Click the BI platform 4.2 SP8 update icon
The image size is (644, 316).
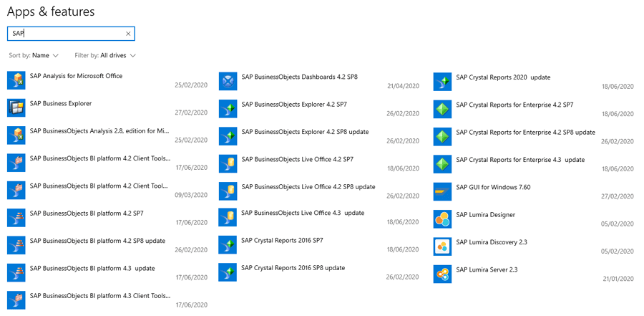click(x=16, y=245)
